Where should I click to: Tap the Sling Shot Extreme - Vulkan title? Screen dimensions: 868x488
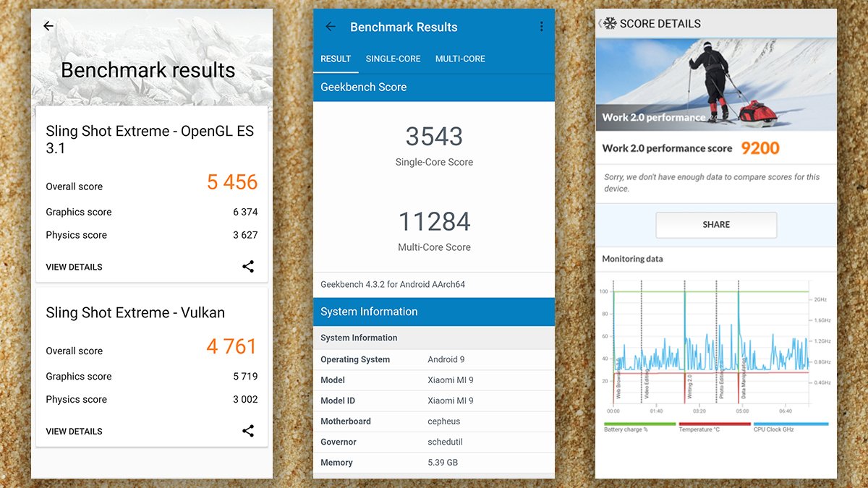(x=135, y=312)
